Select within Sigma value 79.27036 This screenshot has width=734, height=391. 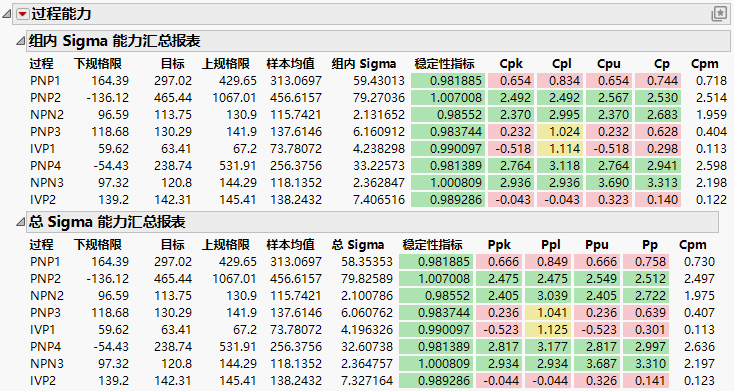tap(379, 98)
